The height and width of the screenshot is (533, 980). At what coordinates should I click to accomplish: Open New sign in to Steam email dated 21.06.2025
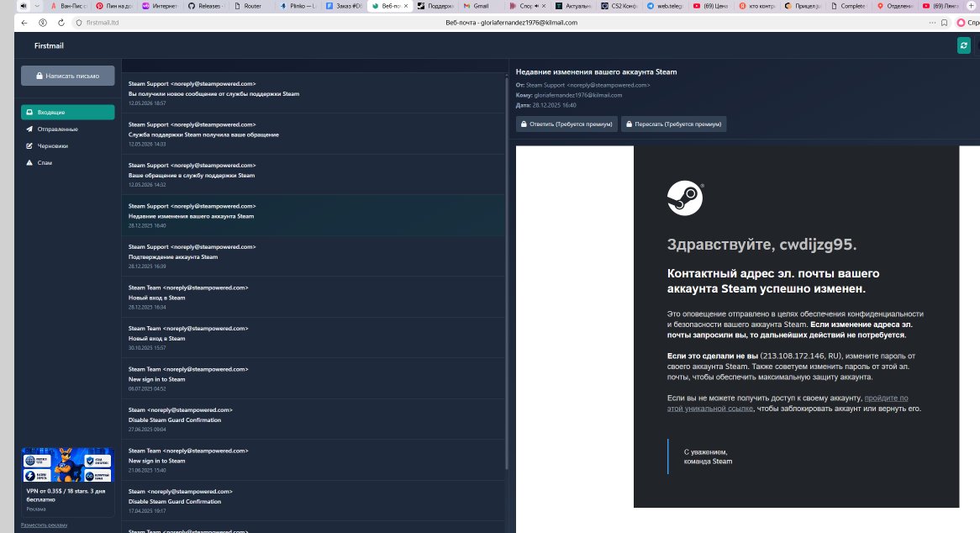coord(313,460)
